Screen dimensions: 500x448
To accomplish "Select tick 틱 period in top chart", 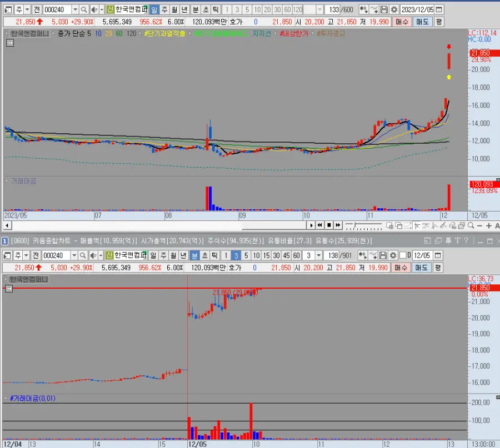I will coord(216,9).
